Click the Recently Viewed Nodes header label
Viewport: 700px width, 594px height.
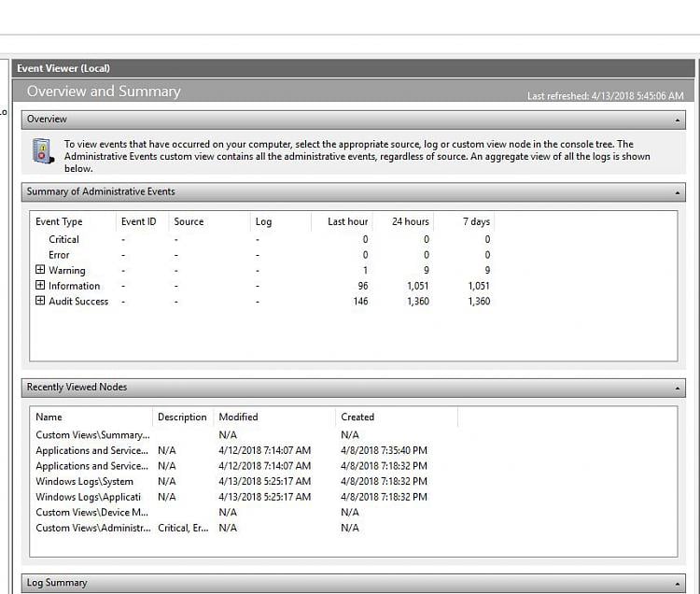click(x=77, y=388)
